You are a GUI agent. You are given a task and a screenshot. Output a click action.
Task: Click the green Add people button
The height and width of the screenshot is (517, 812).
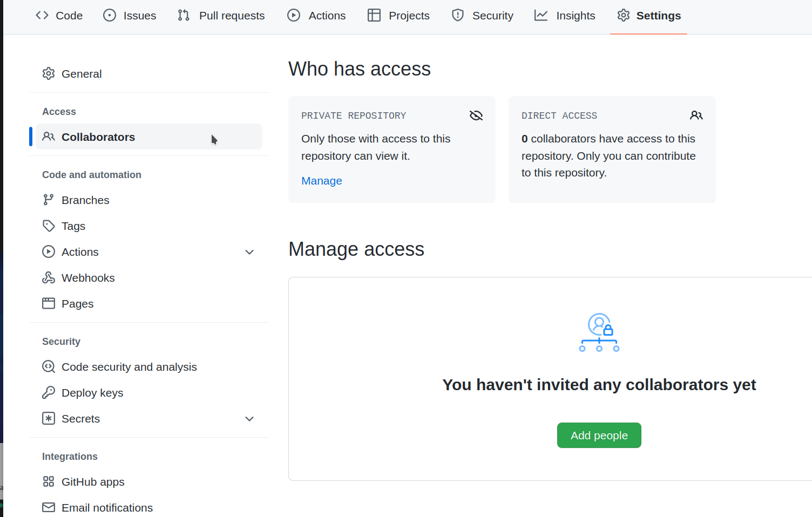599,435
